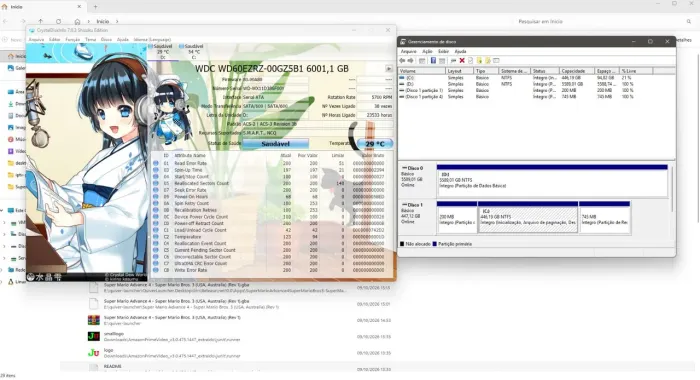The width and height of the screenshot is (700, 380).
Task: Select Disco 0 D: partition block
Action: [x=552, y=181]
